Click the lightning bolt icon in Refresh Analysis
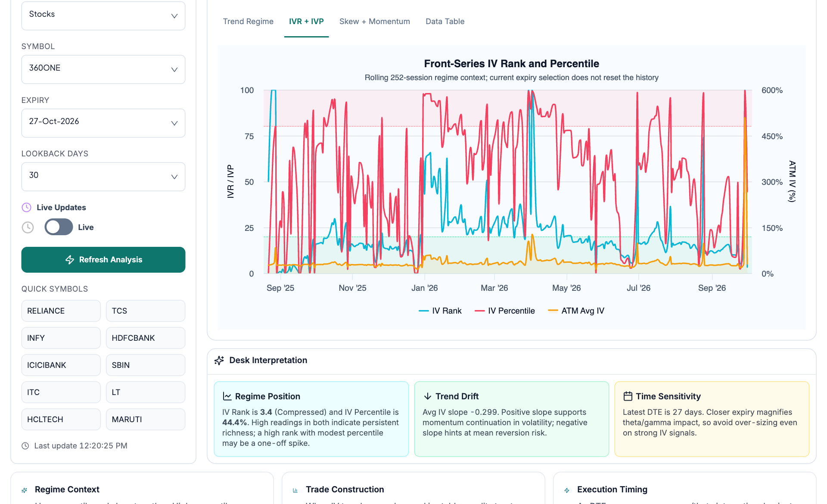Screen dimensions: 827x504 [70, 259]
